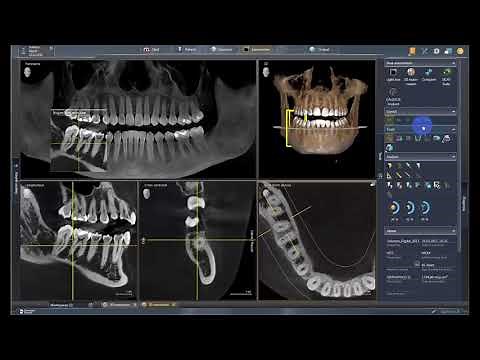Click the head orientation icon in cross-sectional view
The height and width of the screenshot is (360, 480).
[146, 194]
